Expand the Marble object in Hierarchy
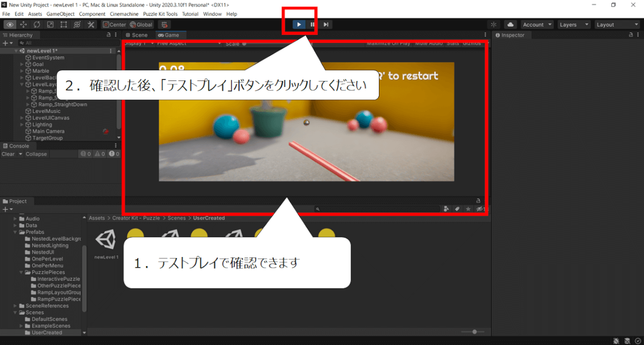Viewport: 644px width, 345px height. (22, 71)
